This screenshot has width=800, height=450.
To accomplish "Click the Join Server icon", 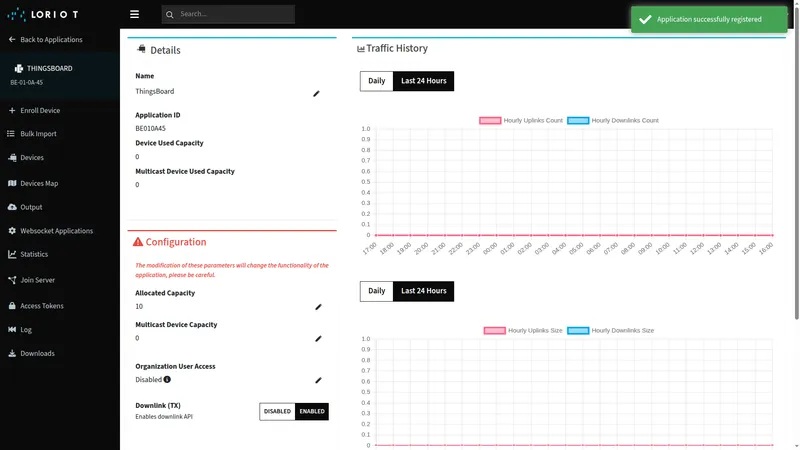I will click(12, 280).
